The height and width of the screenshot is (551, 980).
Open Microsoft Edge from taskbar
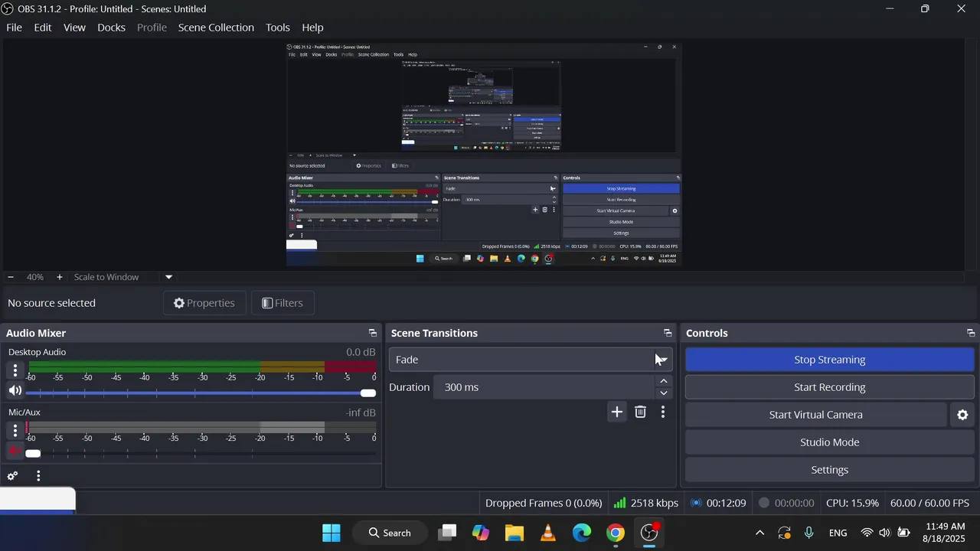click(x=582, y=533)
